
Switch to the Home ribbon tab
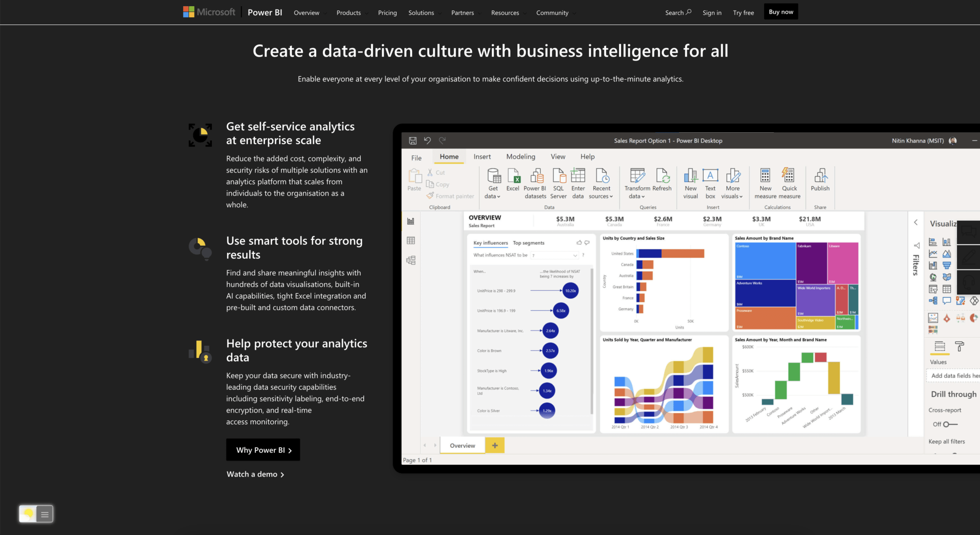click(449, 157)
